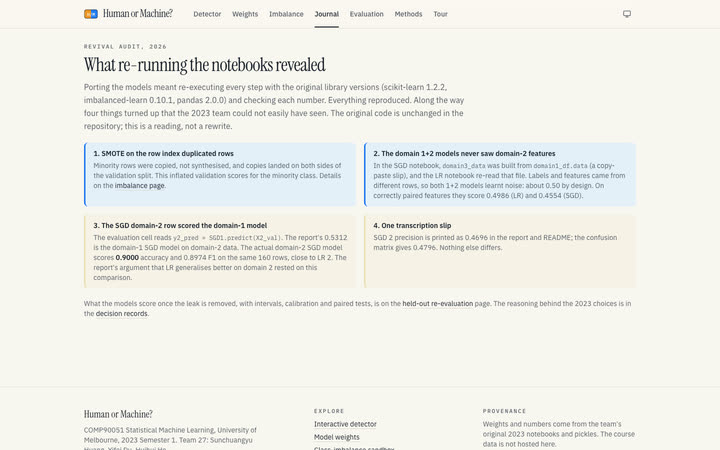Click the 'REVIVAL AUDIT, 2026' label
720x450 pixels.
(x=125, y=46)
